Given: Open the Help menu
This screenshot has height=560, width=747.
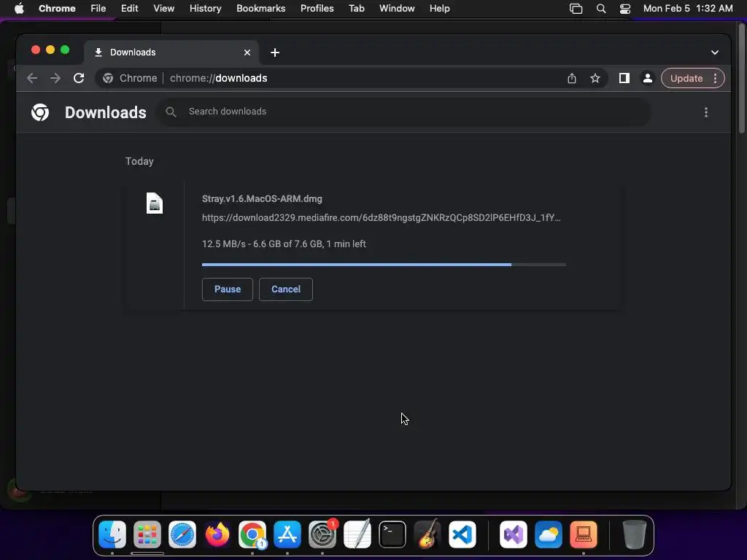Looking at the screenshot, I should tap(440, 9).
